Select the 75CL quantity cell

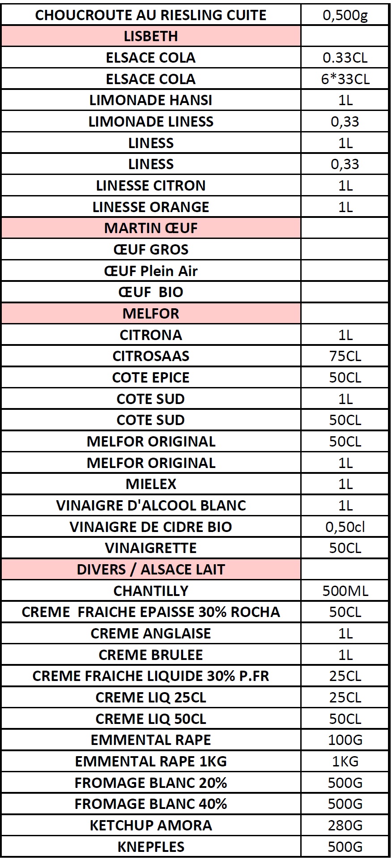tap(345, 356)
